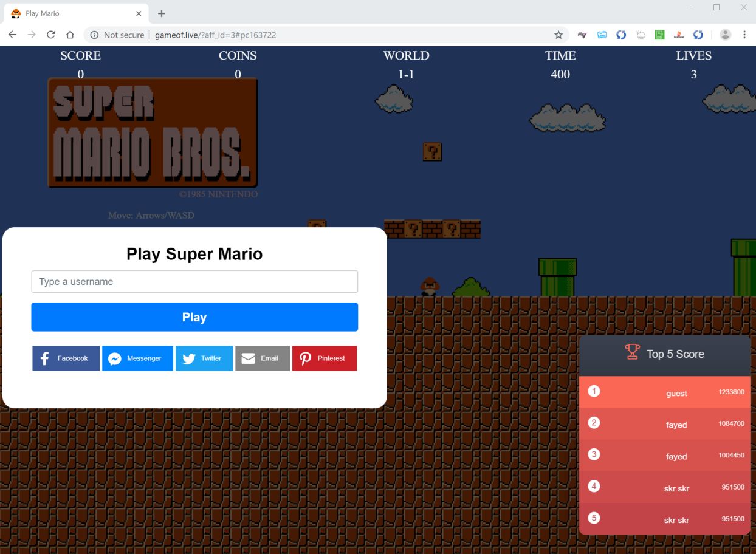Bookmark this page with the star icon
The image size is (756, 554).
[558, 35]
